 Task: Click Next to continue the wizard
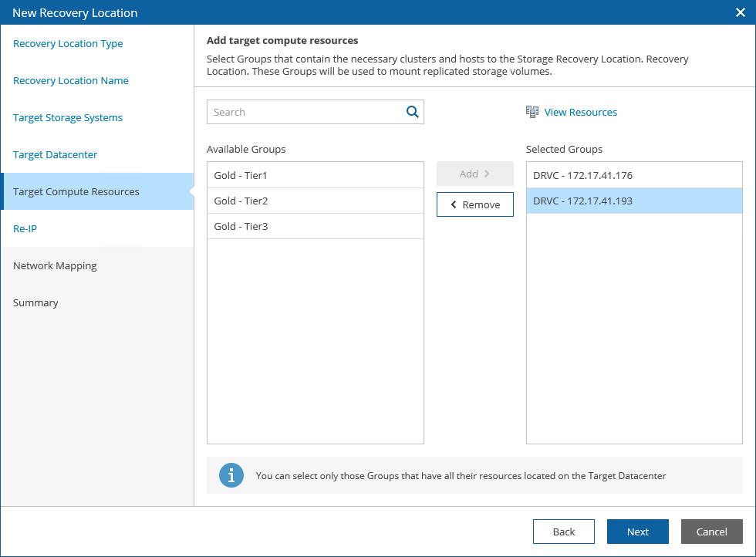(x=637, y=532)
